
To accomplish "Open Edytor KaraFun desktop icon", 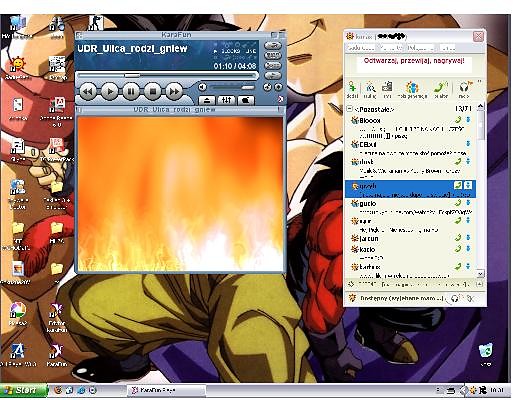I will 57,317.
